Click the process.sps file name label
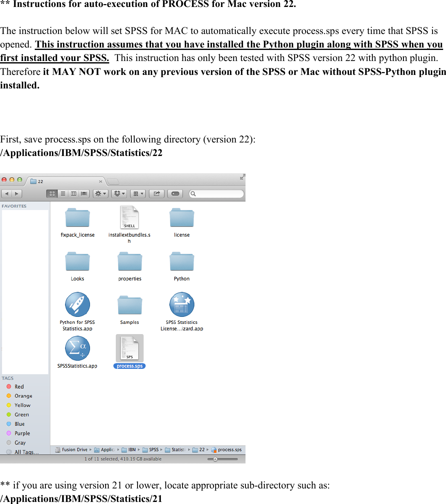Screen dimensions: 446x504 pos(130,366)
